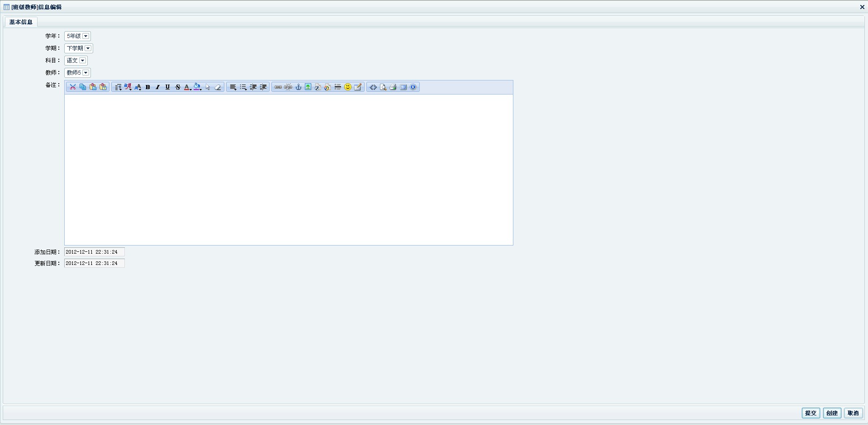The width and height of the screenshot is (868, 425).
Task: Click the Cut scissors icon
Action: tap(72, 87)
